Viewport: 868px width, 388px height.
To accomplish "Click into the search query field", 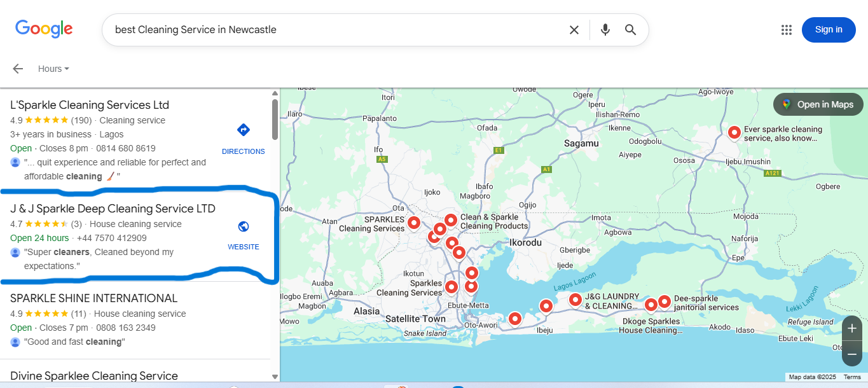I will (x=337, y=30).
